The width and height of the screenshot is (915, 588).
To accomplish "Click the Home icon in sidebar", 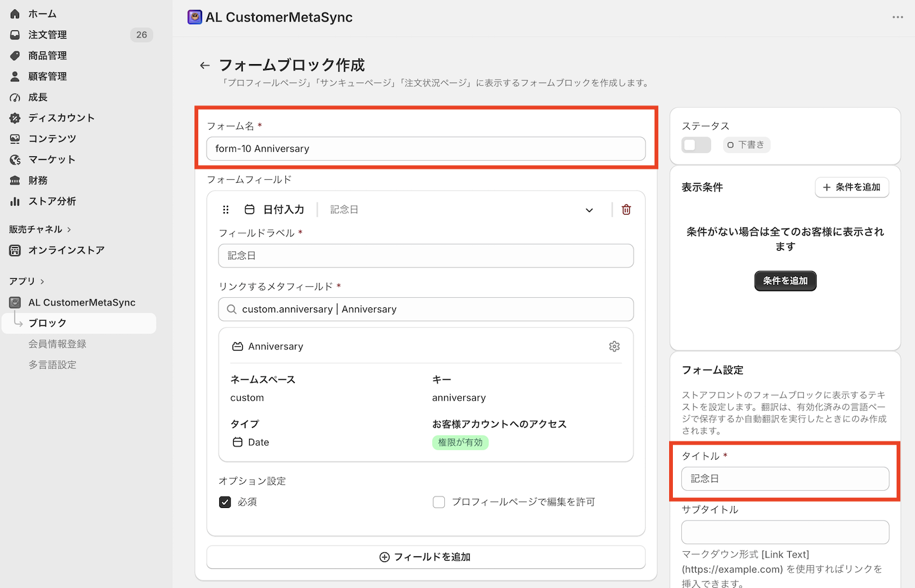I will coord(15,14).
